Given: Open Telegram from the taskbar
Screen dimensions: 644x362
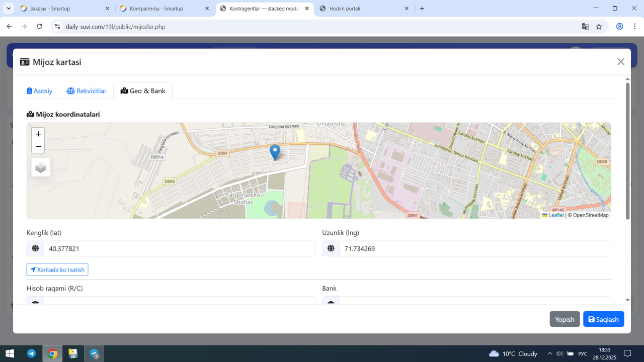Looking at the screenshot, I should [31, 353].
